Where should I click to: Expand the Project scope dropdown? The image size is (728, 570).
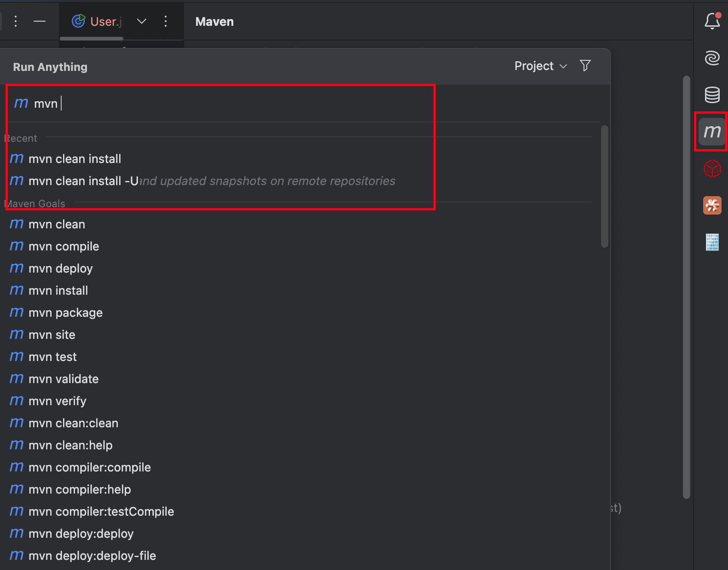tap(540, 66)
